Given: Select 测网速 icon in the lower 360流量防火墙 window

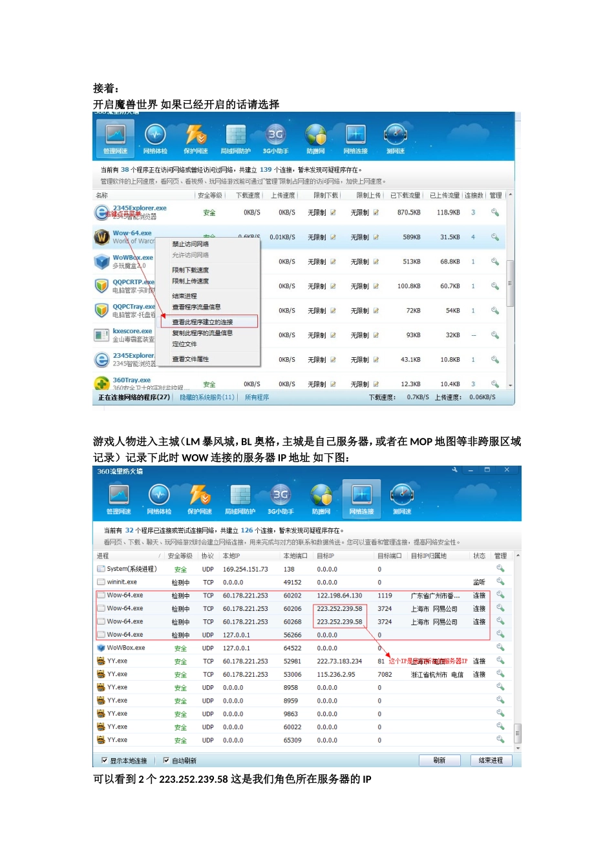Looking at the screenshot, I should 402,499.
